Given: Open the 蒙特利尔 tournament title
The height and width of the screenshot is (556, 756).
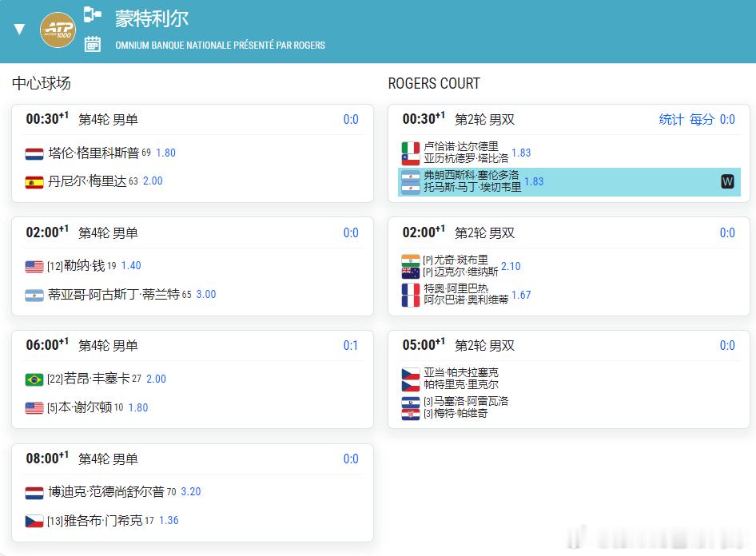Looking at the screenshot, I should click(x=151, y=19).
